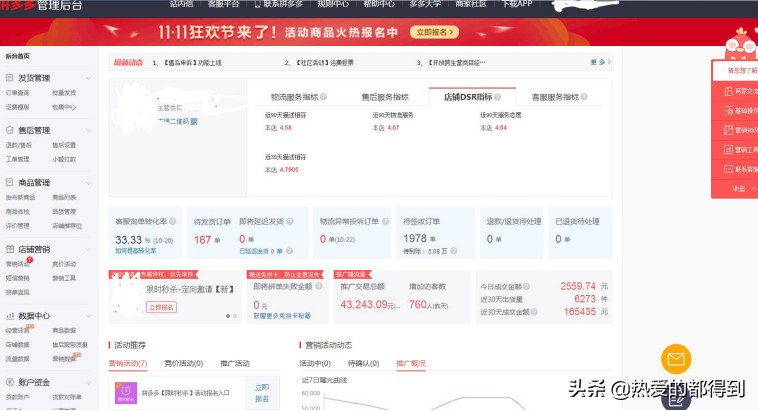Switch to the 售后服务指标 tab
The image size is (758, 411).
(385, 97)
